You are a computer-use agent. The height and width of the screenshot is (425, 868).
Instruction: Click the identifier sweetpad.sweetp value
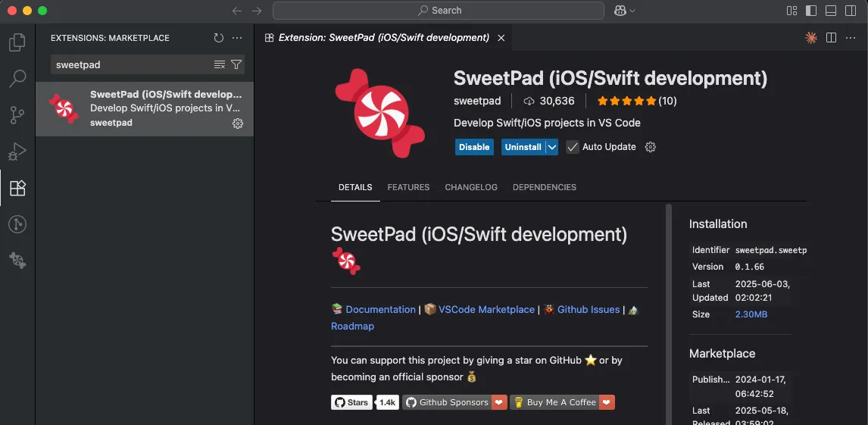(770, 250)
